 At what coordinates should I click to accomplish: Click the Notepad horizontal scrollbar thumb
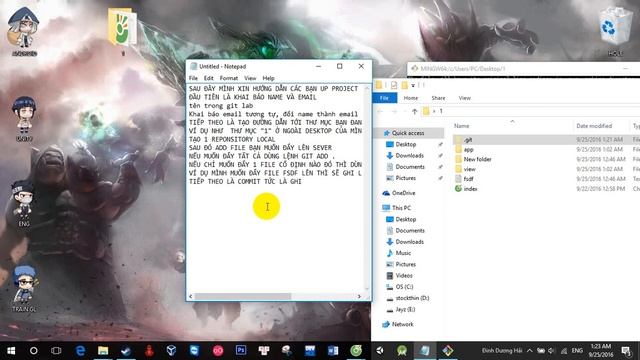coord(243,296)
